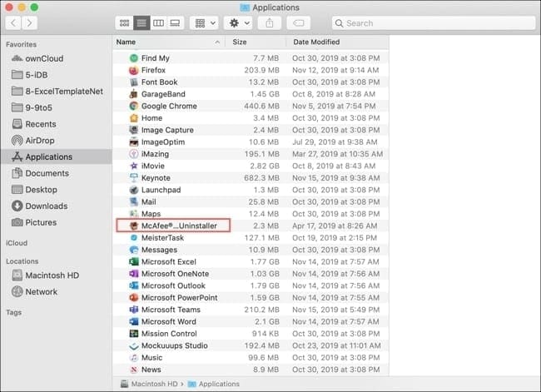
Task: Click the AirDrop sidebar icon
Action: 17,140
